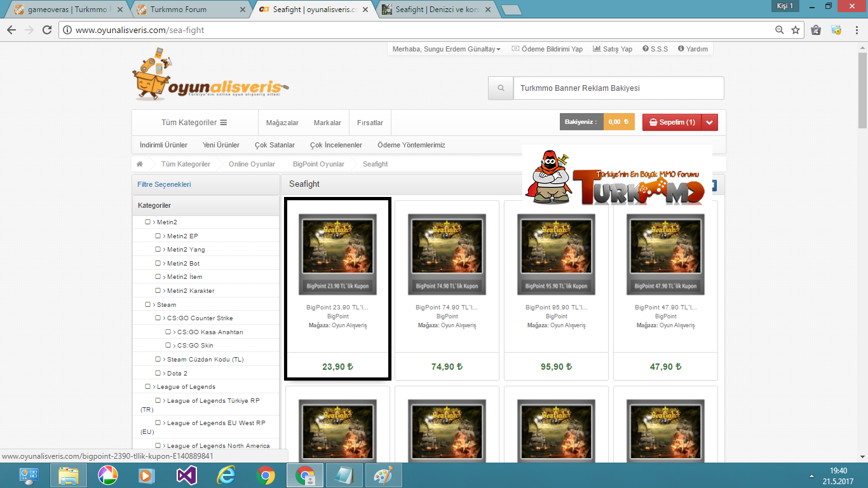Open Notepad from the taskbar

[x=345, y=475]
